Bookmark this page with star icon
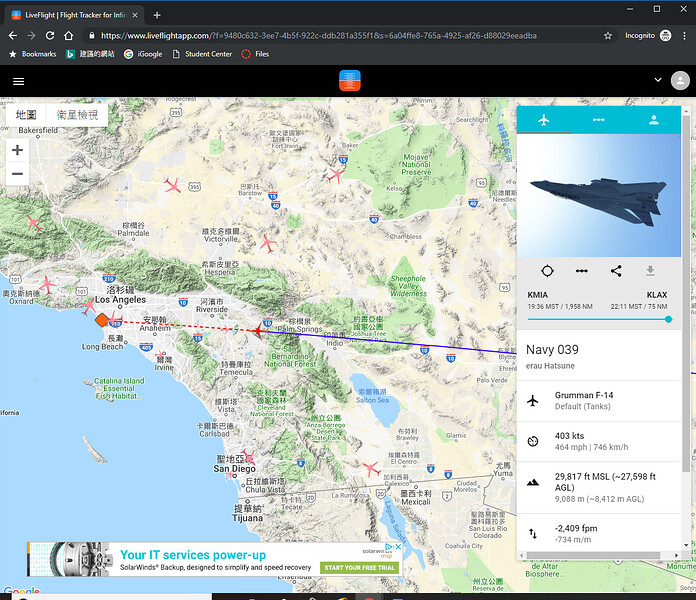 608,36
